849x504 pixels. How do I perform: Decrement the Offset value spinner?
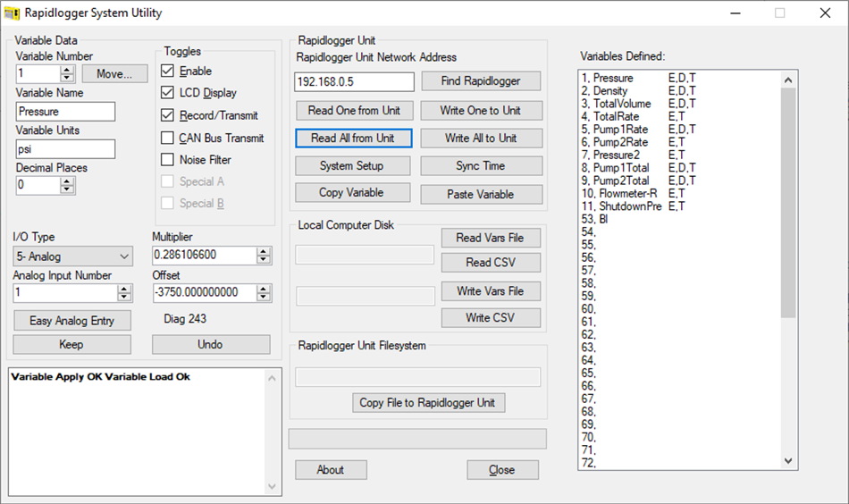coord(263,297)
